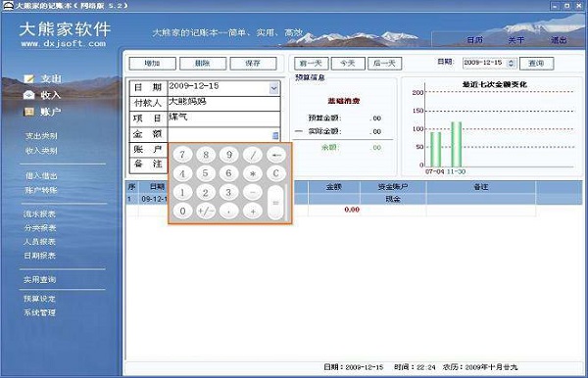Click keypad digit 2
Image resolution: width=588 pixels, height=378 pixels.
[206, 193]
